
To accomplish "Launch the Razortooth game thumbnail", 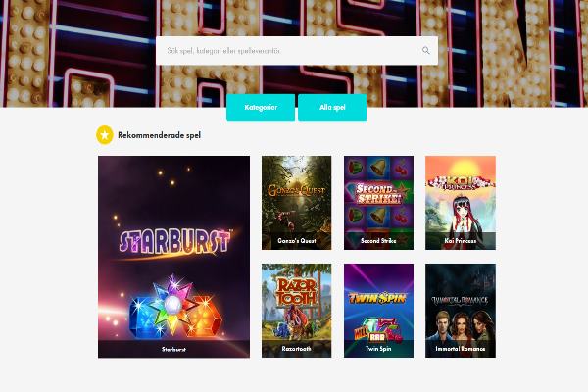I will tap(297, 311).
